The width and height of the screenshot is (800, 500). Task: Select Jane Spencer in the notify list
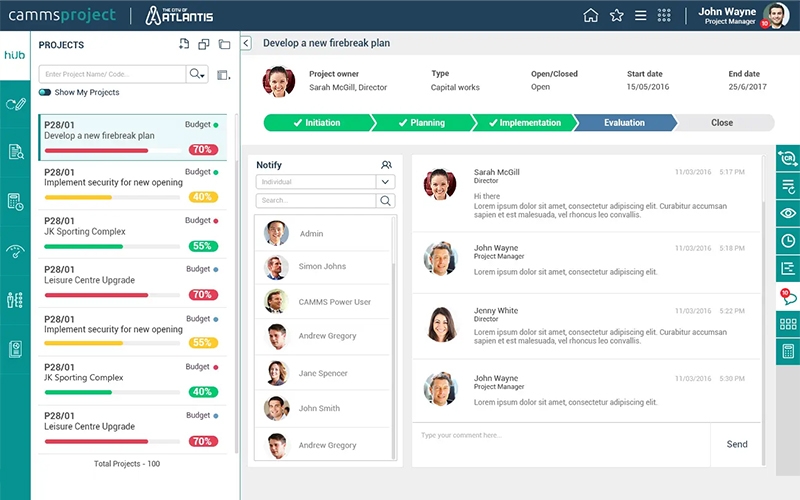322,373
